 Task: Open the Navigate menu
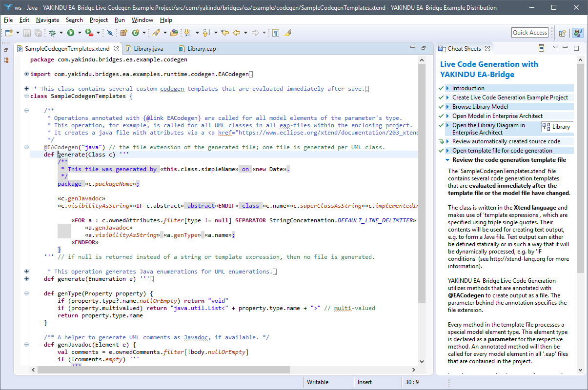(47, 20)
